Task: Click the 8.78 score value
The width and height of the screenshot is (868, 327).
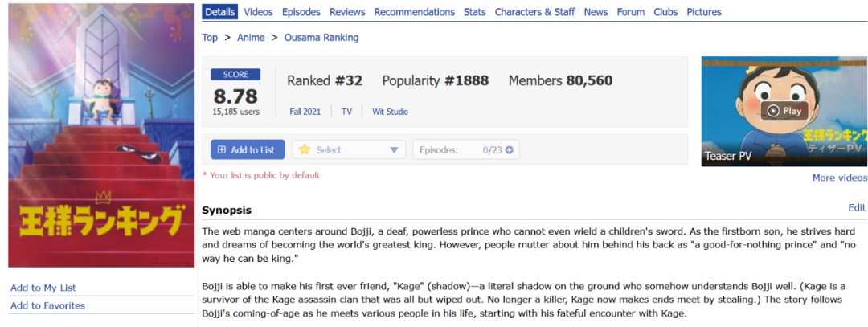Action: click(x=235, y=96)
